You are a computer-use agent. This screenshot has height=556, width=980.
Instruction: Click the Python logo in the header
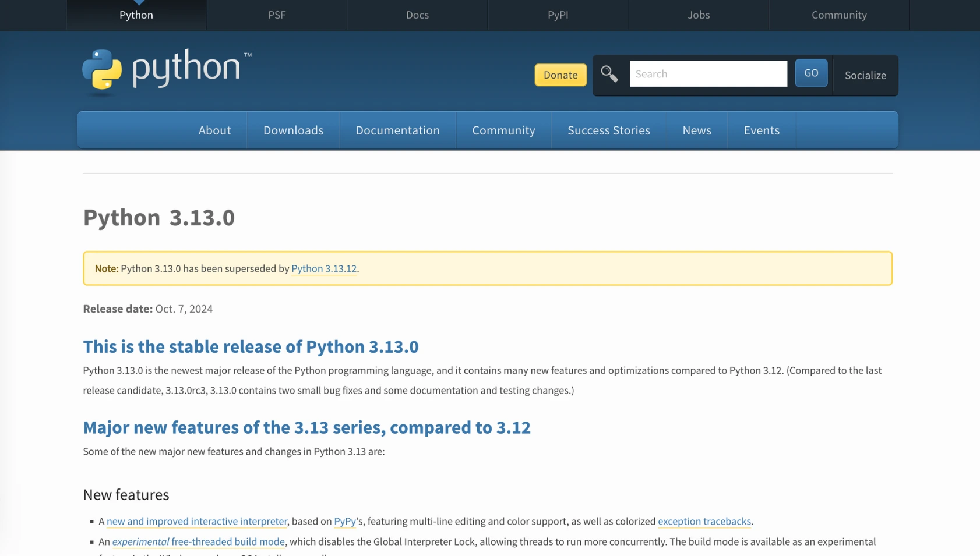pyautogui.click(x=167, y=71)
